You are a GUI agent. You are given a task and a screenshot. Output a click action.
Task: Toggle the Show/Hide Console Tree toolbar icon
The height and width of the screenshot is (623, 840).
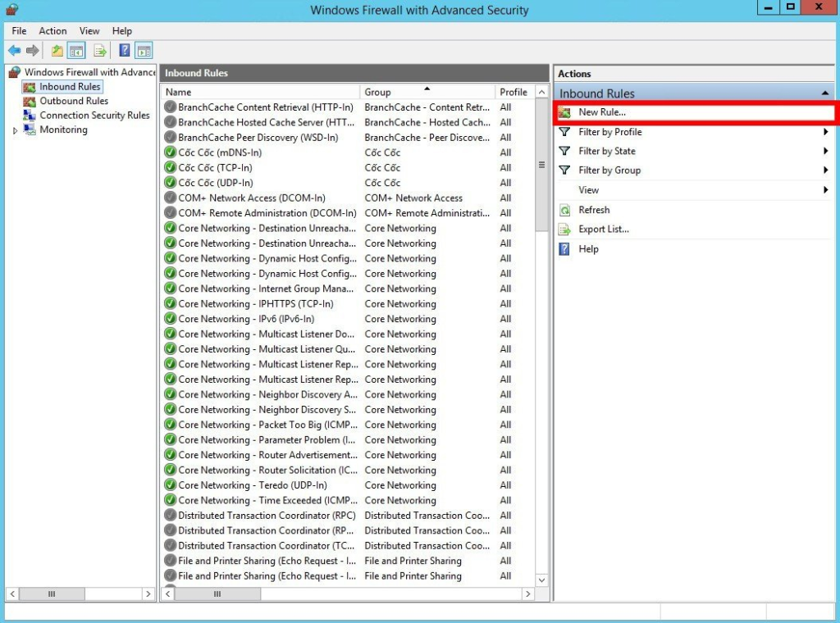coord(76,51)
